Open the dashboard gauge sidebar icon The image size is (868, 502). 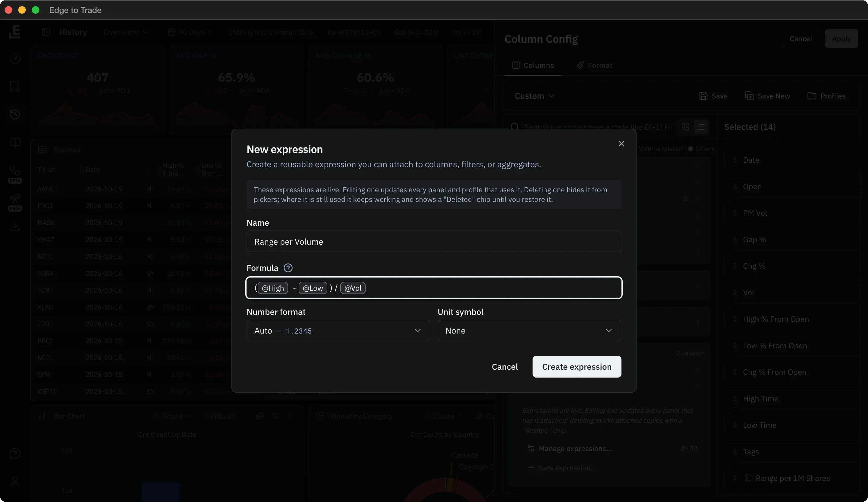(15, 58)
